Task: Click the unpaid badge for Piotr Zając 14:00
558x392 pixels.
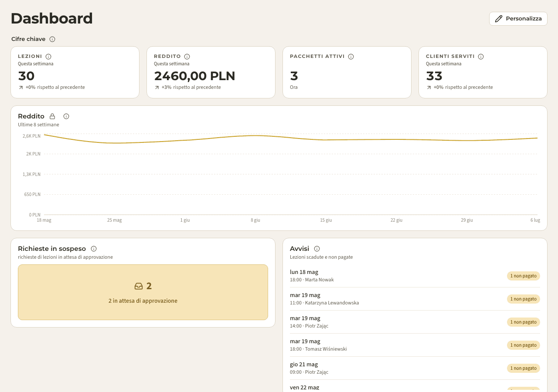Action: click(x=524, y=322)
